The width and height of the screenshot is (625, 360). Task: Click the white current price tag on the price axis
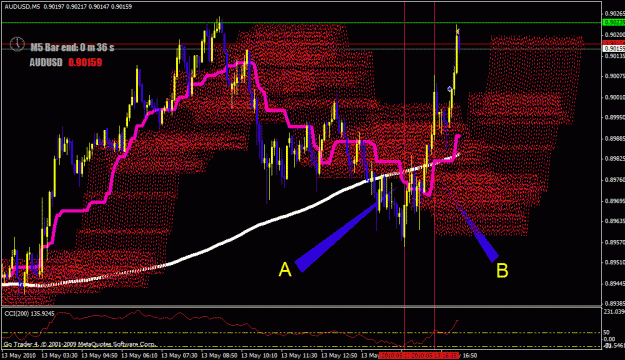(x=614, y=49)
